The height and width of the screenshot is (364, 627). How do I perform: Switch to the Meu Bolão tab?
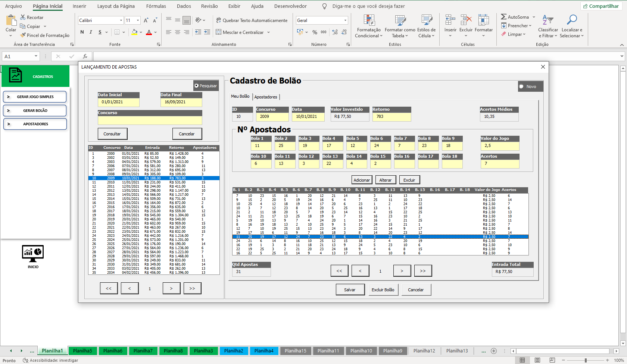coord(240,96)
